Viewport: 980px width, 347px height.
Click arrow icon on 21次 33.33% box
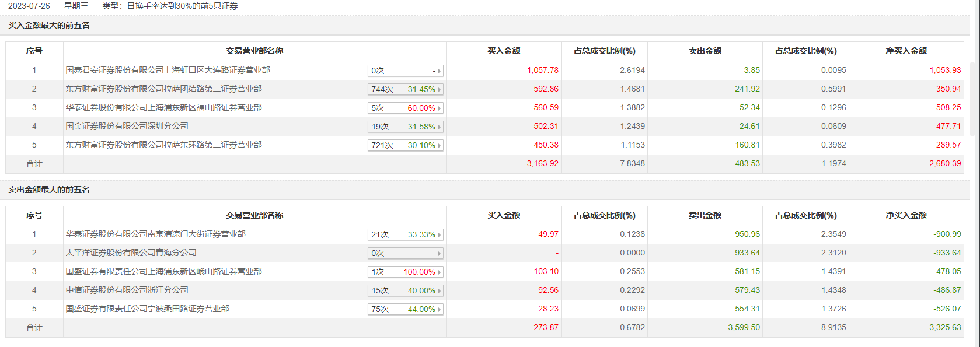(440, 235)
